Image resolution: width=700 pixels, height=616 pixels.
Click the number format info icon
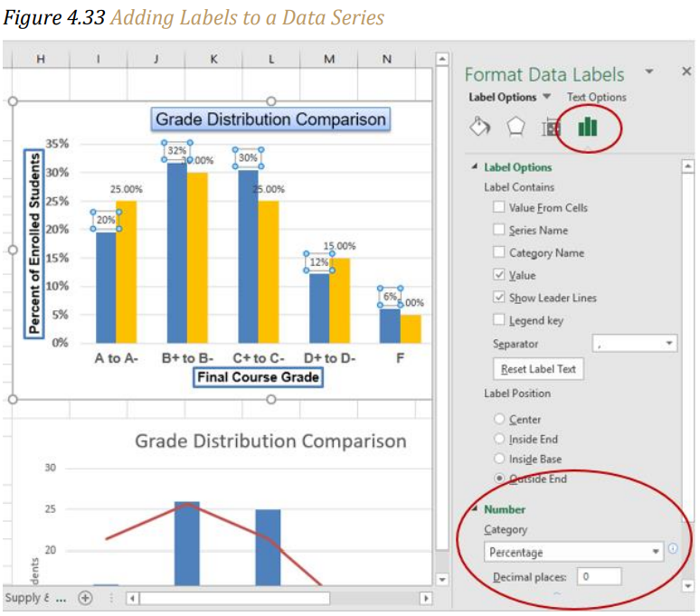(x=673, y=548)
